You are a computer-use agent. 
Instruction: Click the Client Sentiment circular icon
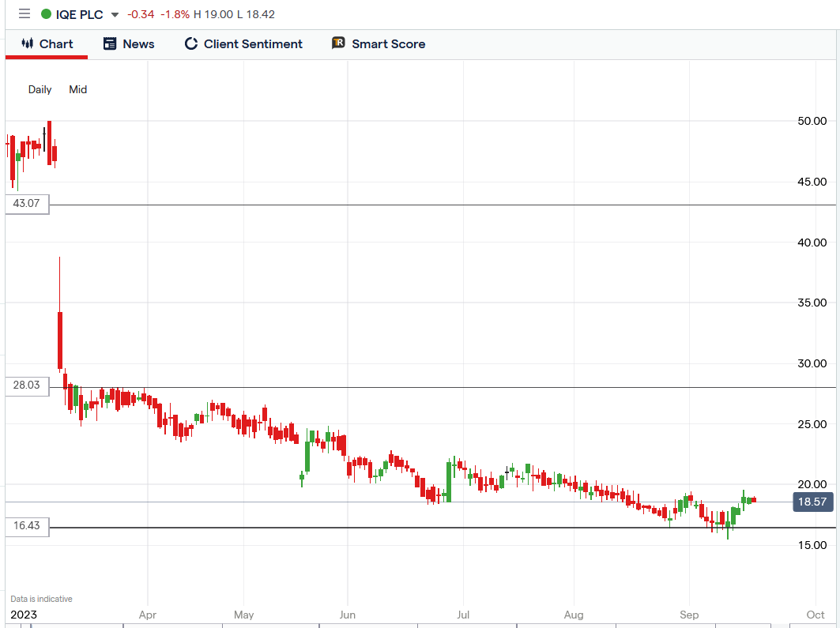[190, 44]
